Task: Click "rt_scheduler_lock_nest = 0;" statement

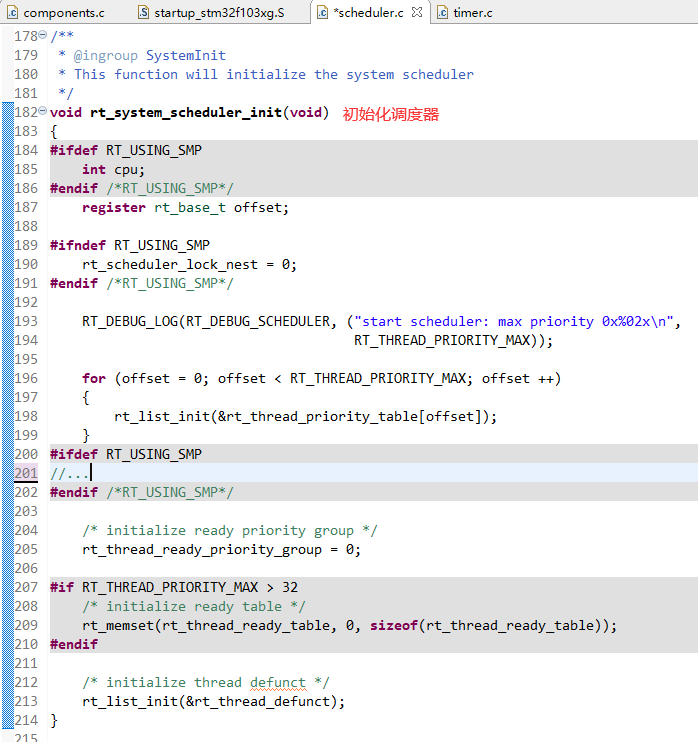Action: tap(189, 265)
